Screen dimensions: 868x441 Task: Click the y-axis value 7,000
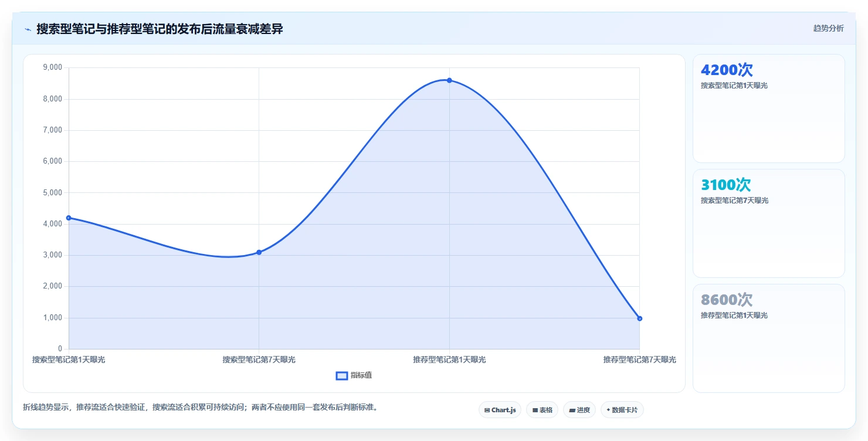53,130
